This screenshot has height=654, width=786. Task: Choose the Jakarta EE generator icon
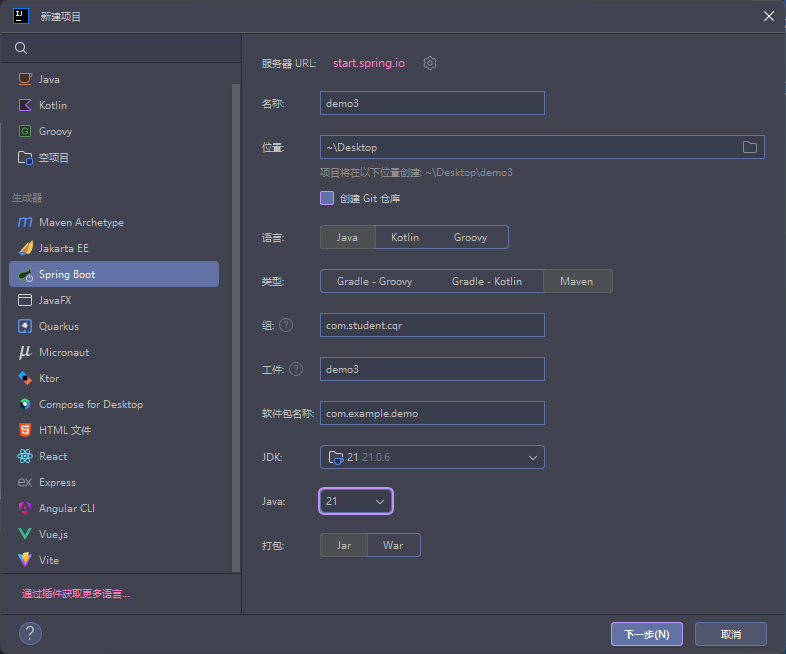pos(25,248)
